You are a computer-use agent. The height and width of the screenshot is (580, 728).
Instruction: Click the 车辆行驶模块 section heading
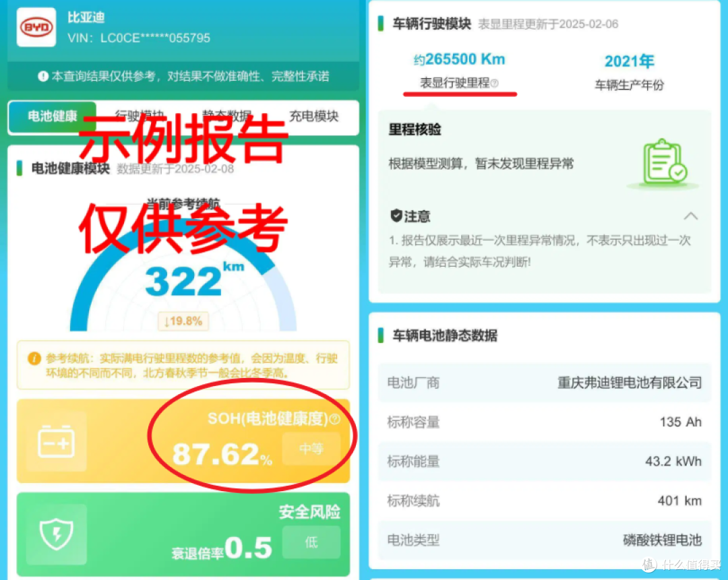coord(432,24)
